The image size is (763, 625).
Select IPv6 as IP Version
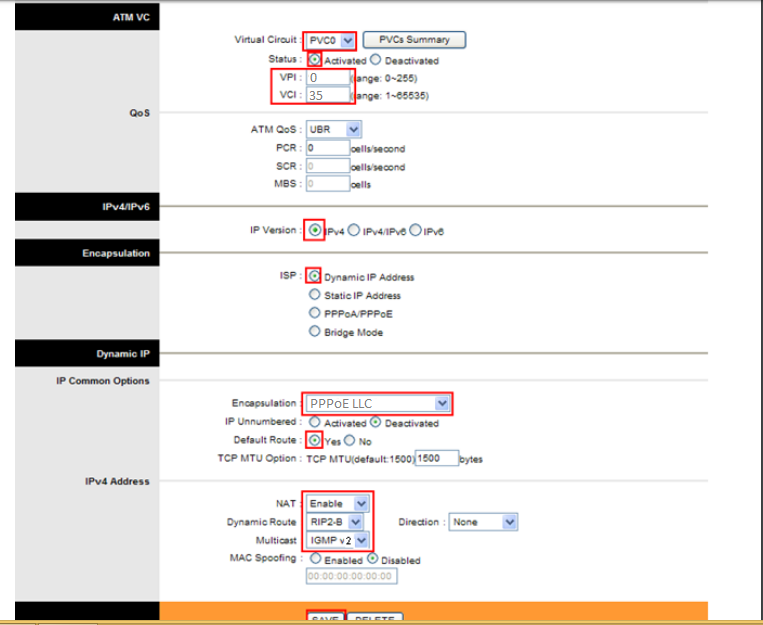415,230
